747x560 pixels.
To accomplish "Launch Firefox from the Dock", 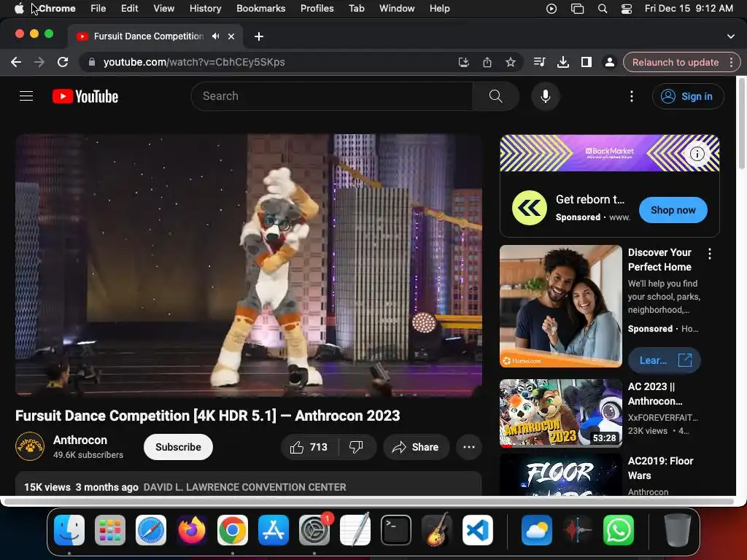I will pyautogui.click(x=192, y=530).
